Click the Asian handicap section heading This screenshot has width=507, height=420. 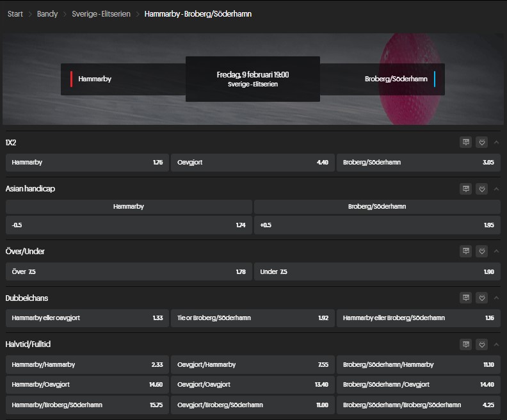[30, 188]
